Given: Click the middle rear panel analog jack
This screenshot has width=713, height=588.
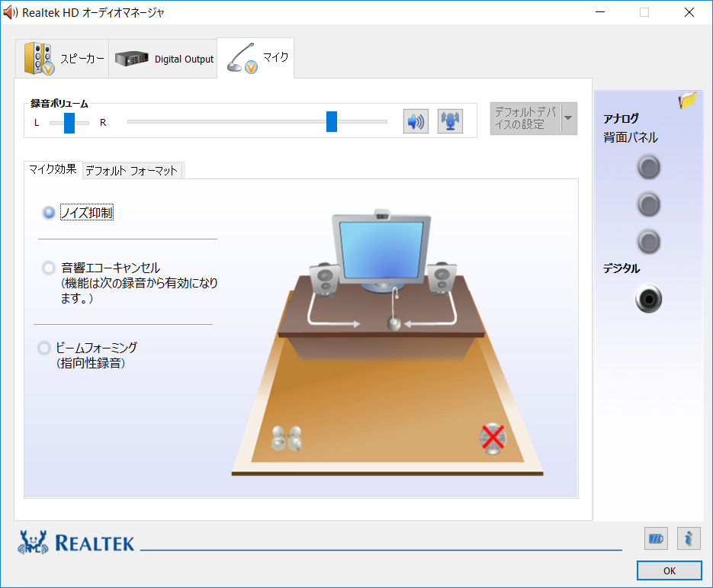Looking at the screenshot, I should pyautogui.click(x=648, y=204).
